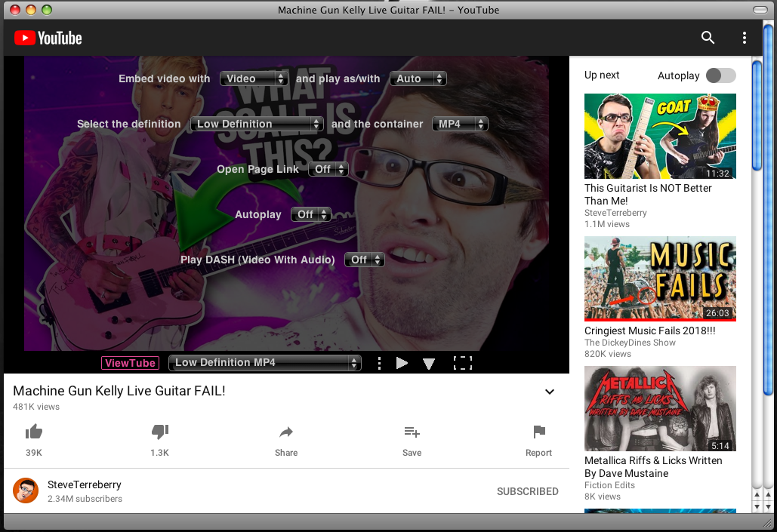This screenshot has height=532, width=777.
Task: Change Open Page Link Off dropdown
Action: (328, 169)
